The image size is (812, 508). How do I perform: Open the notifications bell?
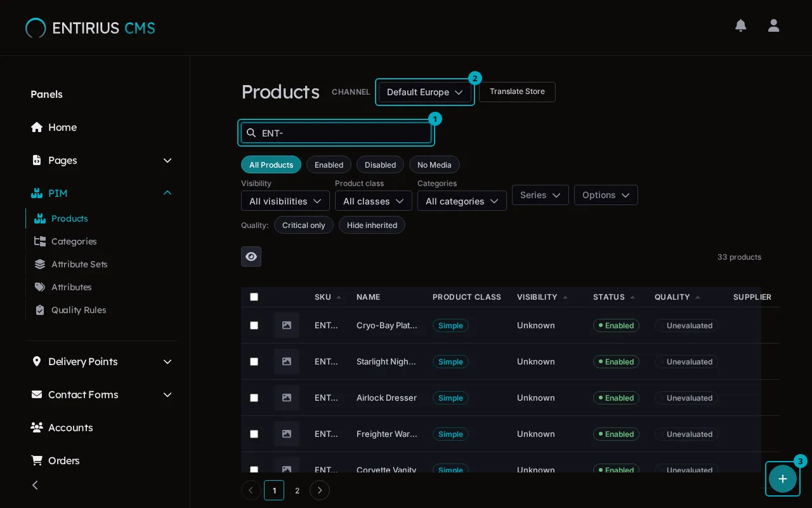click(740, 25)
